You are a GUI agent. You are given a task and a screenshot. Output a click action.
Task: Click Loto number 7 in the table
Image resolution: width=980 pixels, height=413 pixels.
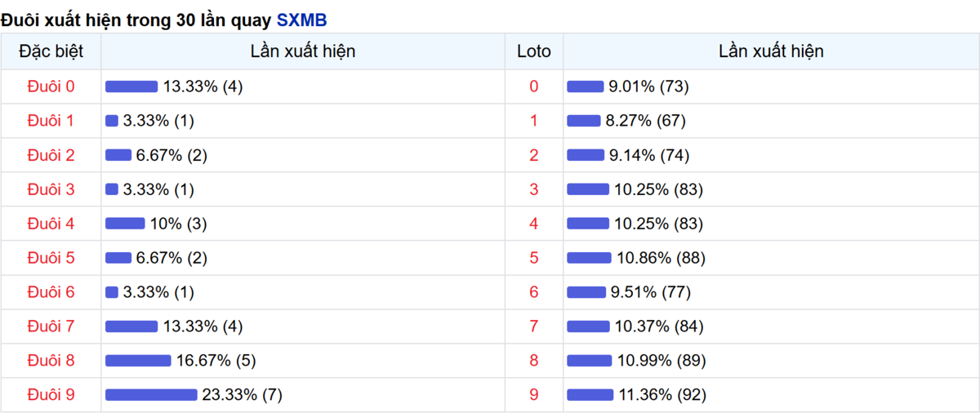pyautogui.click(x=534, y=326)
